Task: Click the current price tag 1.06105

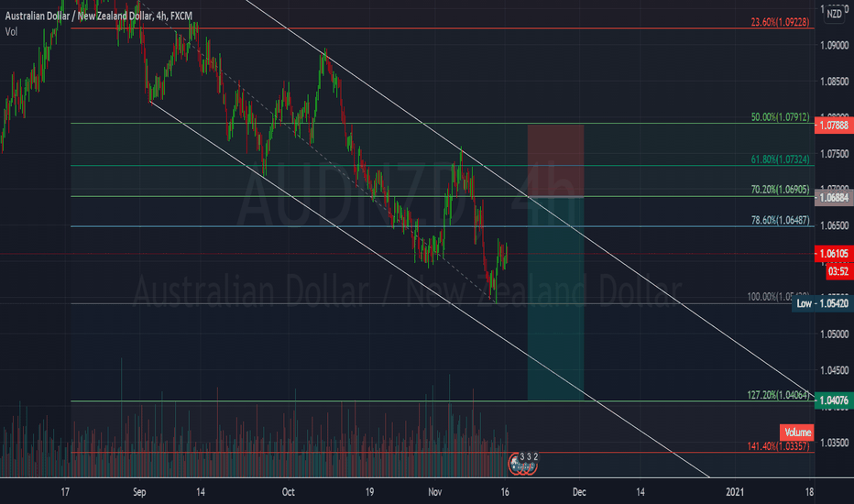Action: [x=834, y=253]
